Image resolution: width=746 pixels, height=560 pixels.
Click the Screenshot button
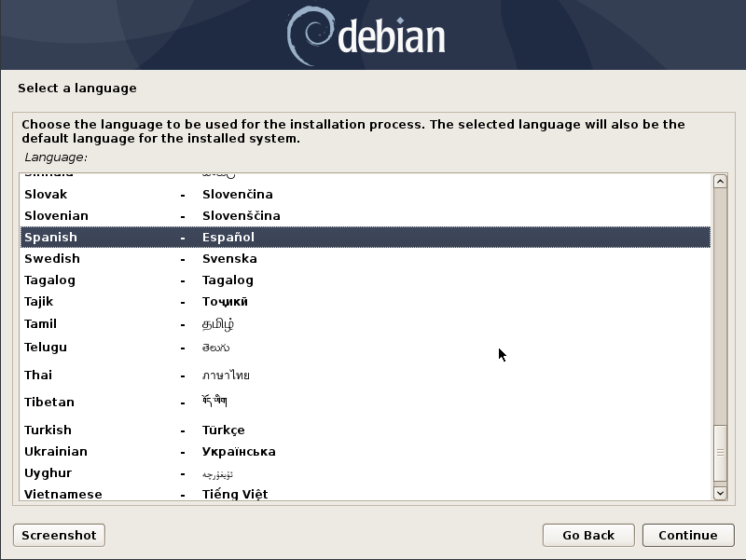(x=59, y=535)
